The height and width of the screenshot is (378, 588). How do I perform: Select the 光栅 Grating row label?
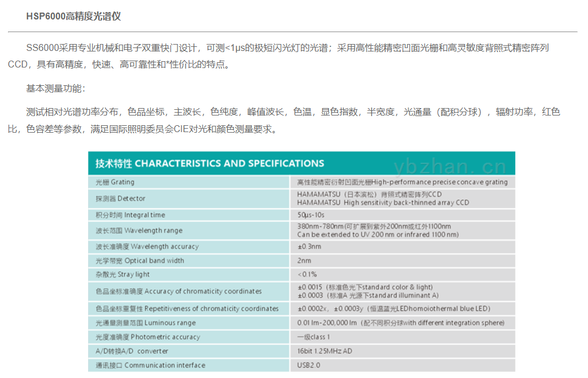115,182
